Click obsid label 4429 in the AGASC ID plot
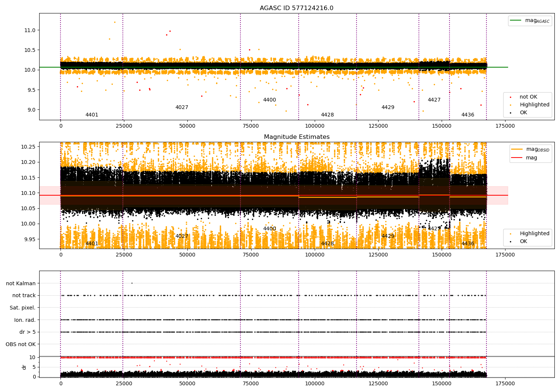 tap(388, 108)
